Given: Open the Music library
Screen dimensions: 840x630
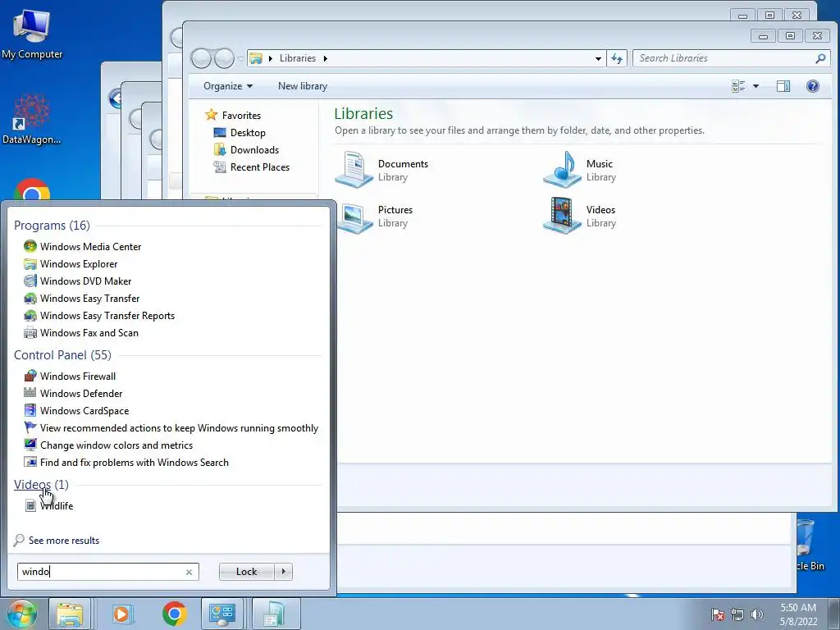Looking at the screenshot, I should pos(580,170).
